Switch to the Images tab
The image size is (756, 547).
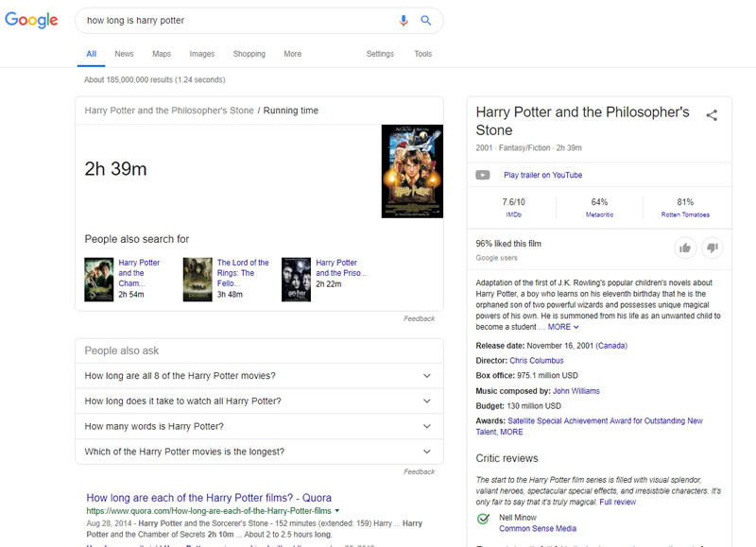[x=202, y=54]
